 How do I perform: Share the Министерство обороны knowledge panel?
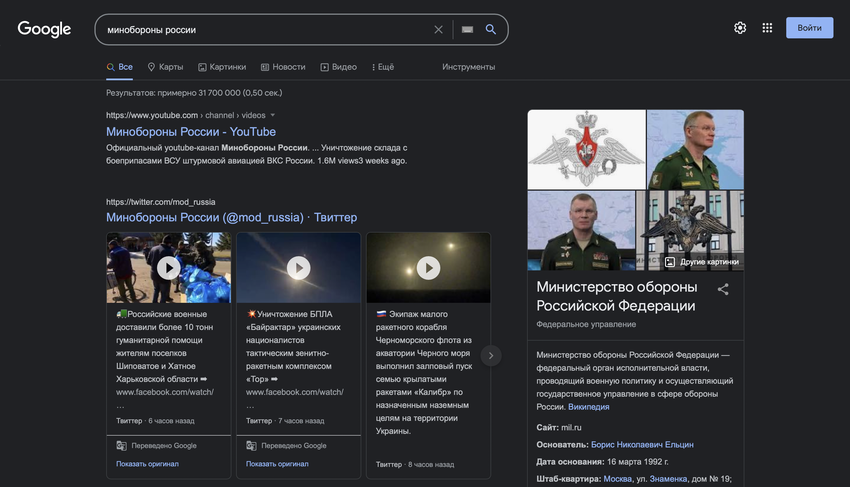tap(723, 290)
